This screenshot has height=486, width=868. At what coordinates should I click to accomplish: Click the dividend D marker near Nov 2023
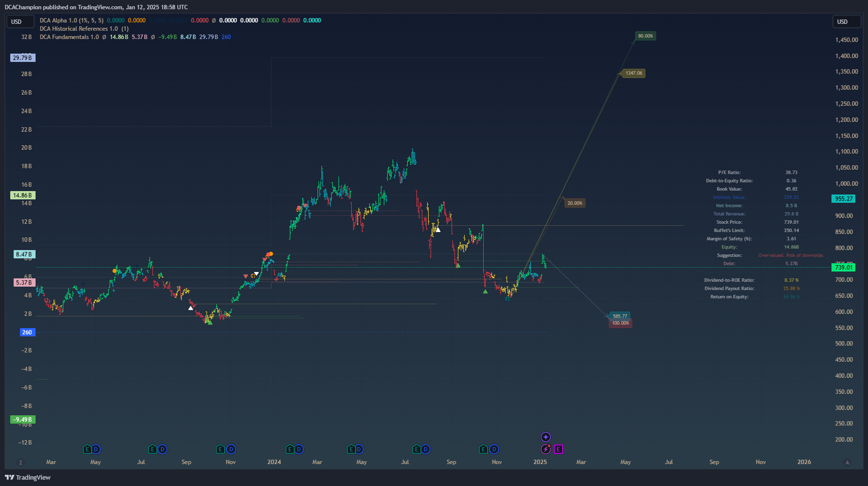(231, 449)
